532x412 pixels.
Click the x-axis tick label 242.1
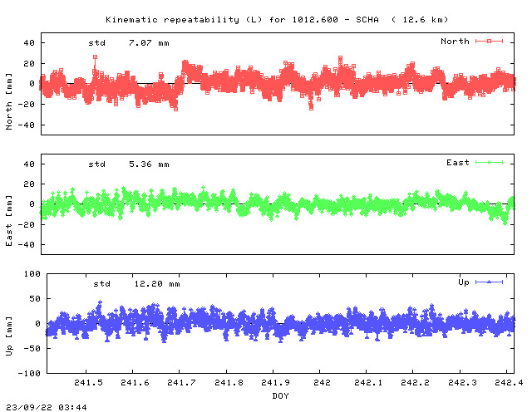368,382
